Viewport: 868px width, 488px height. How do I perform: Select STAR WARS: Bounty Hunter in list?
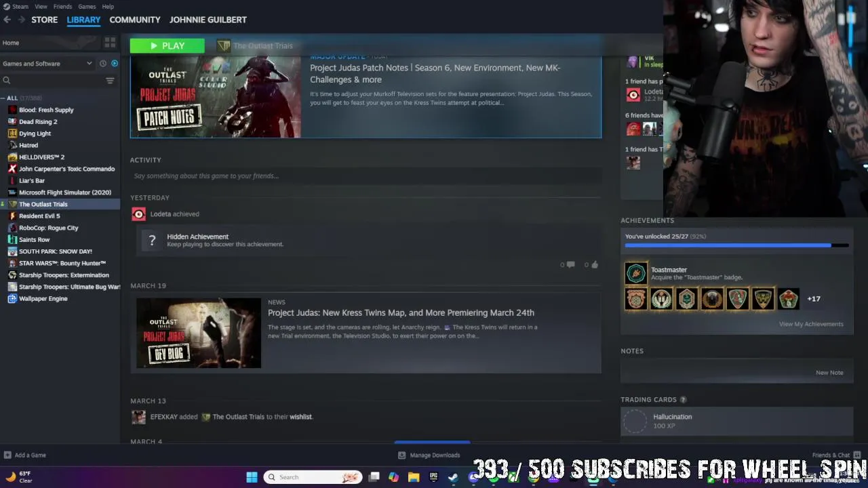[62, 263]
